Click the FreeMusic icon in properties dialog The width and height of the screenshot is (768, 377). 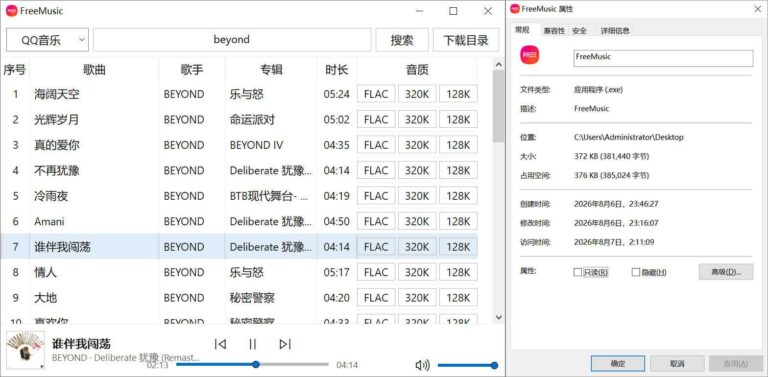coord(529,56)
